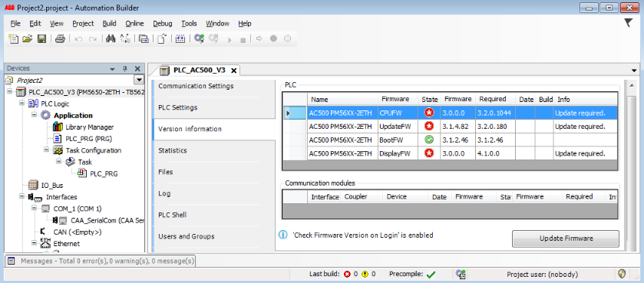Screen dimensions: 644x283
Task: Collapse the Task Configuration node
Action: click(46, 150)
